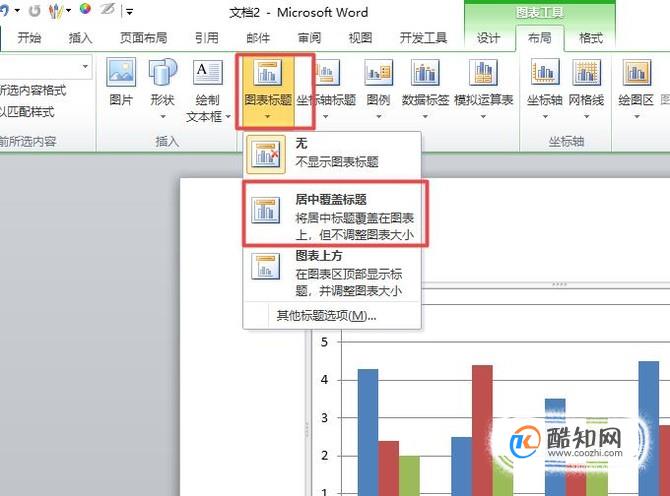This screenshot has width=670, height=496.
Task: Switch to chart tools Format (格式) tab
Action: click(x=591, y=38)
